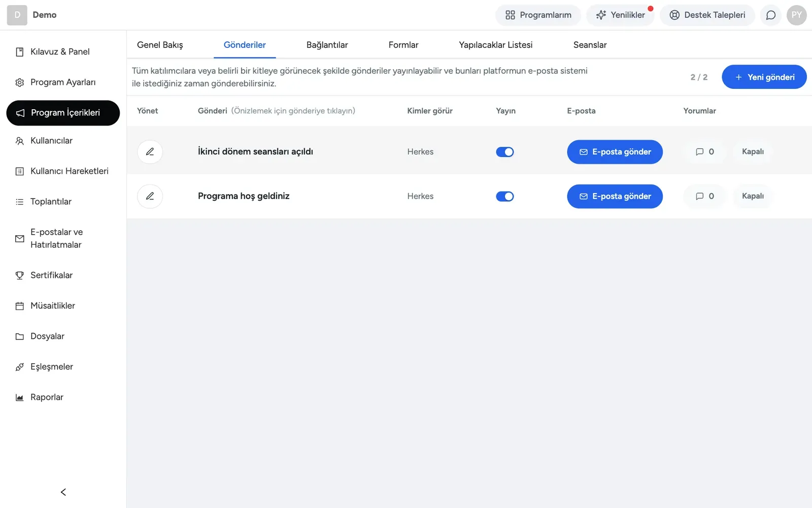Open Sertifikalar trophy icon
This screenshot has height=508, width=812.
point(20,275)
